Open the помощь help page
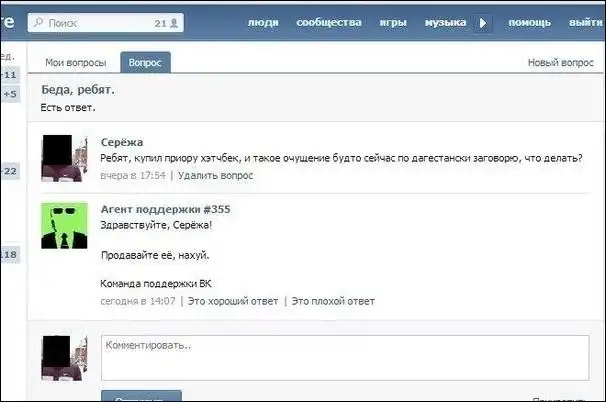 click(x=529, y=22)
